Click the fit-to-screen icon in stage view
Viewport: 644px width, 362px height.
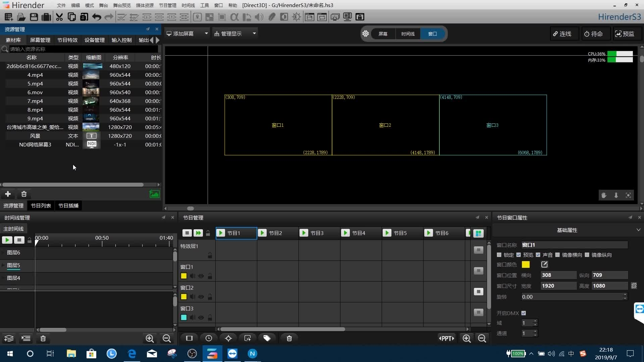(628, 195)
